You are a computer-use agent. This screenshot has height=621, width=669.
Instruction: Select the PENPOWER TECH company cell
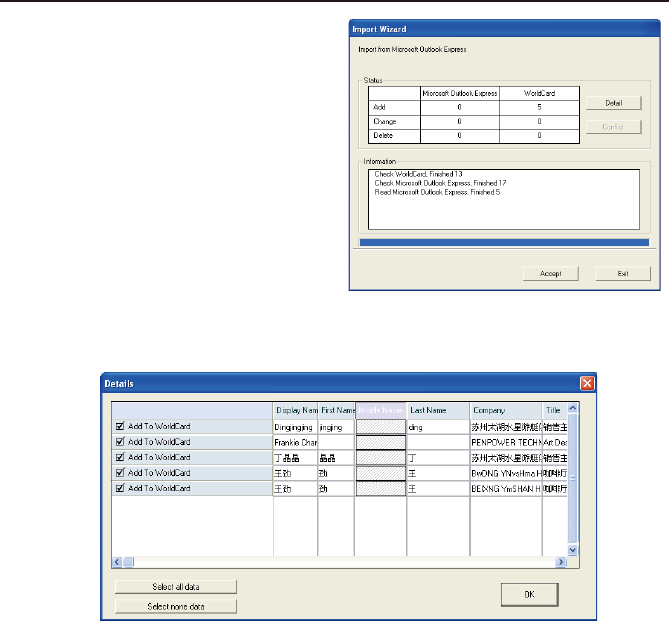pyautogui.click(x=506, y=443)
